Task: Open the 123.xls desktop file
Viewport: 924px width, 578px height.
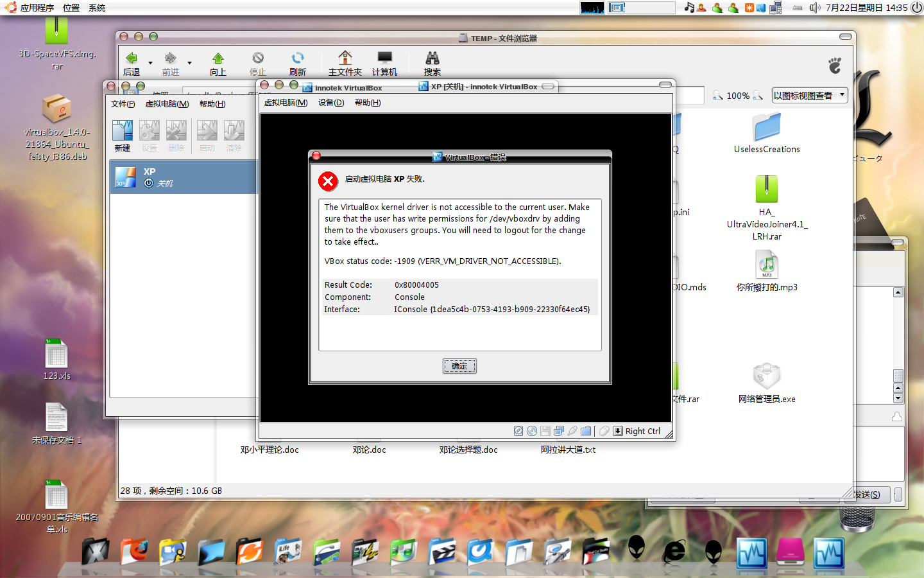Action: 56,360
